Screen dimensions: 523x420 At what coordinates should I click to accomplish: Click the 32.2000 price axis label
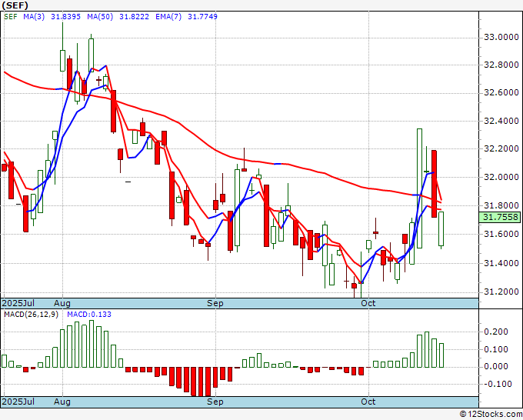501,148
